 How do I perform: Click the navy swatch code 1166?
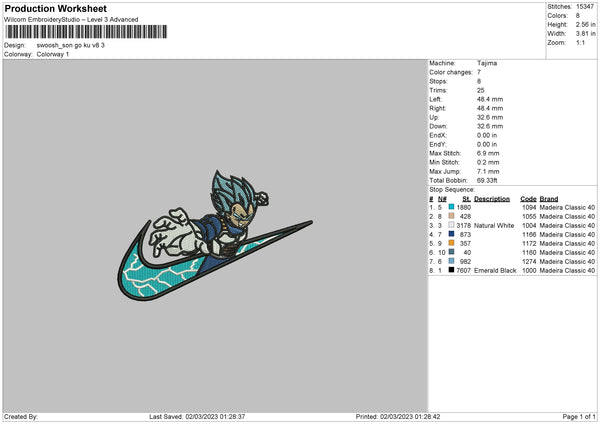pyautogui.click(x=451, y=234)
